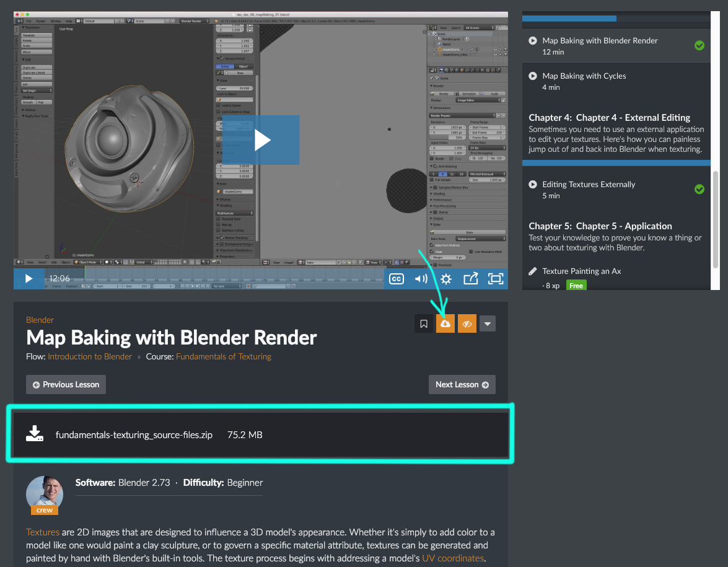Follow the Introduction to Blender flow link
This screenshot has height=567, width=728.
(x=90, y=357)
